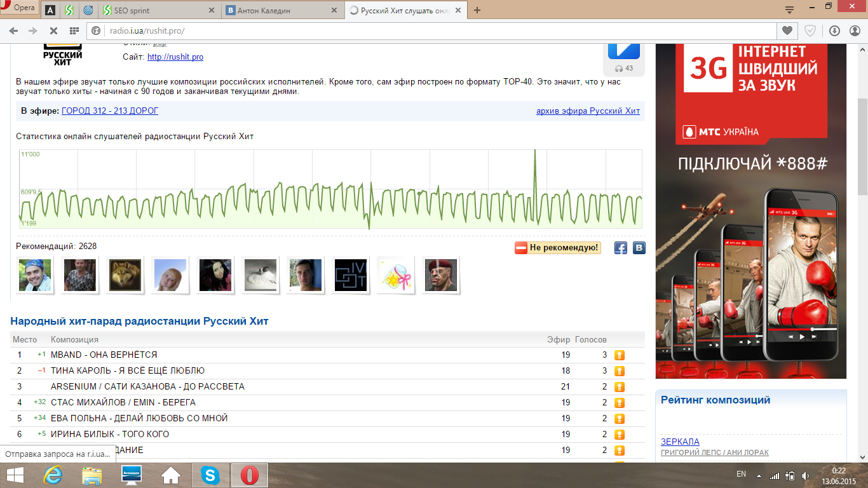Click Голосов column header

pyautogui.click(x=591, y=340)
